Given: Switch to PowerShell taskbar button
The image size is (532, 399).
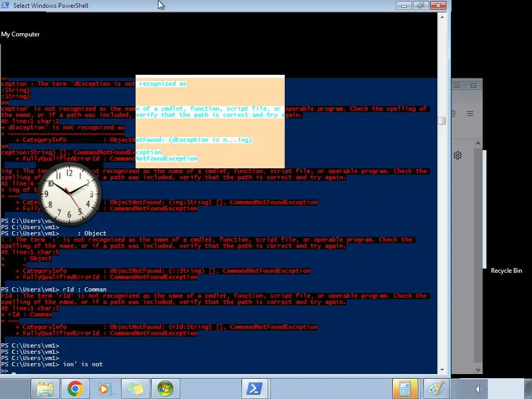Looking at the screenshot, I should (255, 389).
